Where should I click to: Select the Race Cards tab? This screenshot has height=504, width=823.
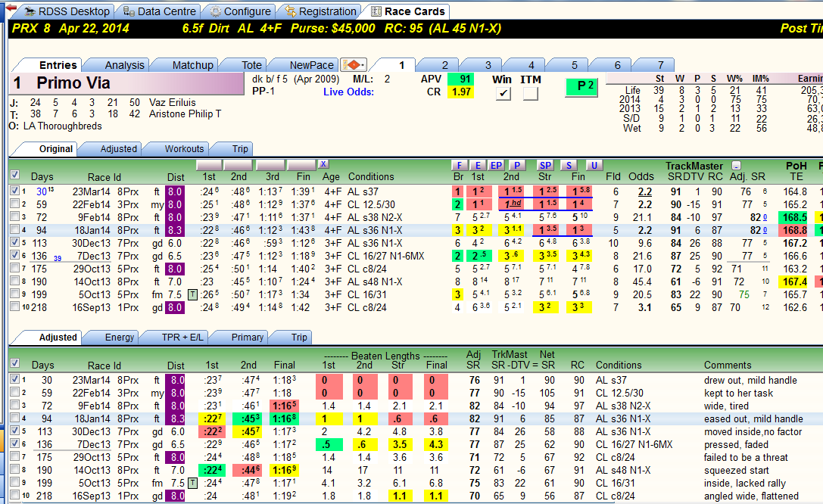(408, 11)
